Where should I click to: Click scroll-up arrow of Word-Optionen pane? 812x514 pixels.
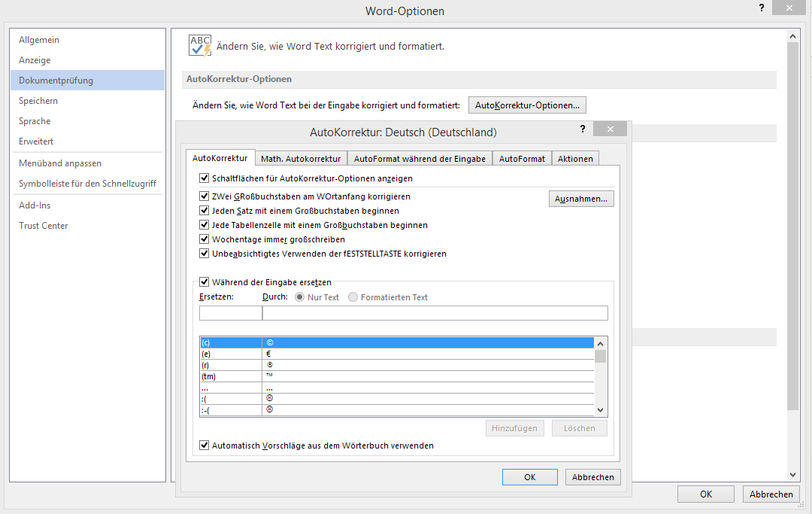coord(792,35)
